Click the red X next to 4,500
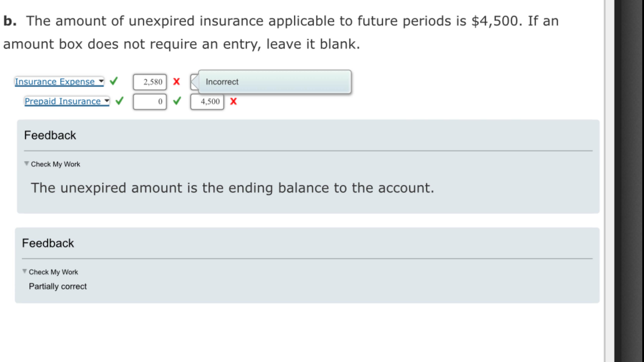The width and height of the screenshot is (644, 362). (x=234, y=101)
